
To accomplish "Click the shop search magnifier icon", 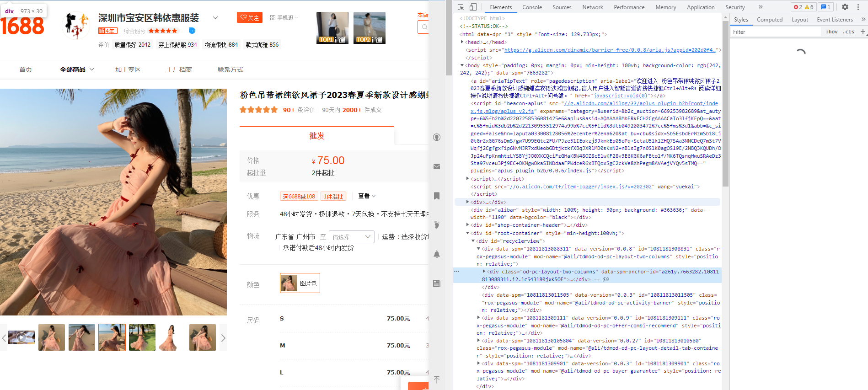I will click(x=424, y=27).
